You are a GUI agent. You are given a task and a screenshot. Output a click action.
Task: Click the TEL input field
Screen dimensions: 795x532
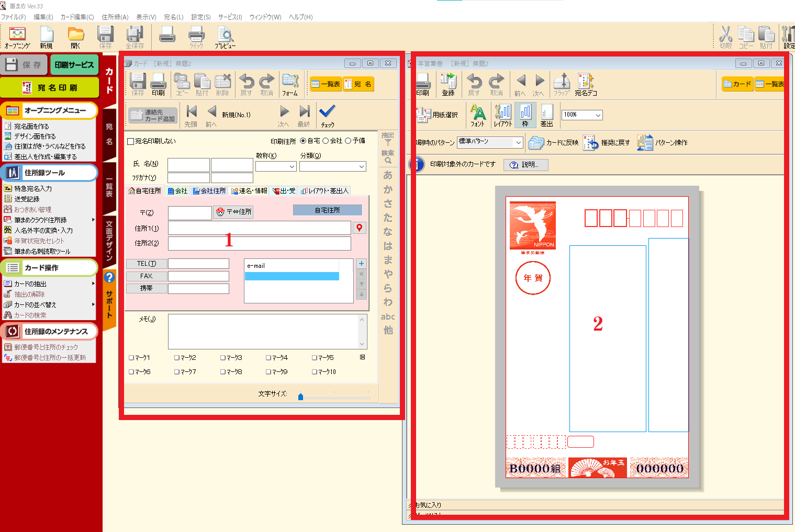pos(198,264)
